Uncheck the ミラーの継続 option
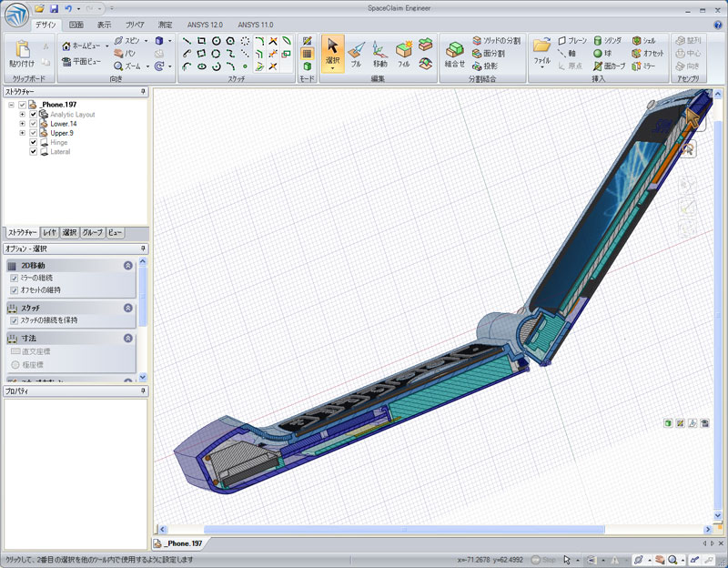This screenshot has width=728, height=568. click(15, 278)
